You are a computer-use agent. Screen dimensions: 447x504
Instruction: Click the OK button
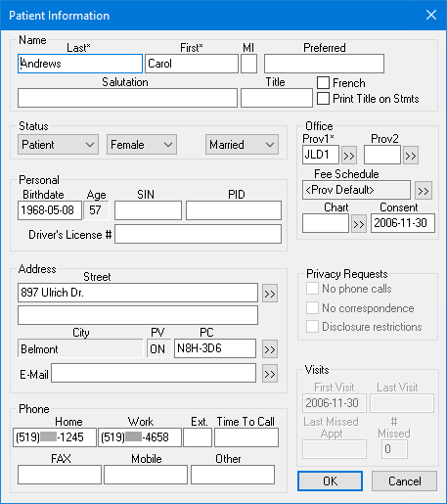tap(330, 481)
